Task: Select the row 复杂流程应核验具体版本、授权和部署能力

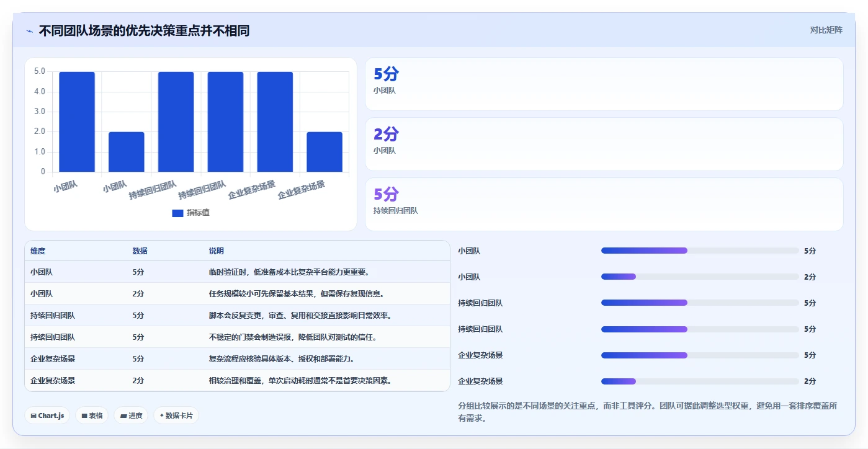Action: click(237, 359)
